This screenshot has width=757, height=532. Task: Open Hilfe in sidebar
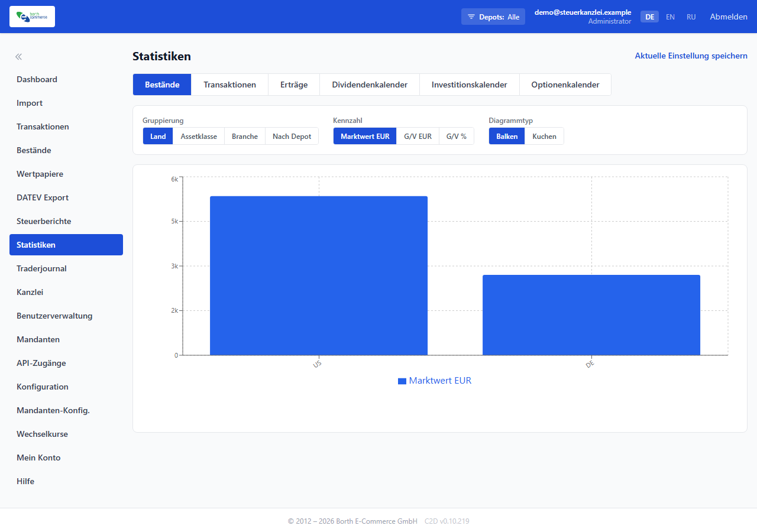pyautogui.click(x=66, y=481)
